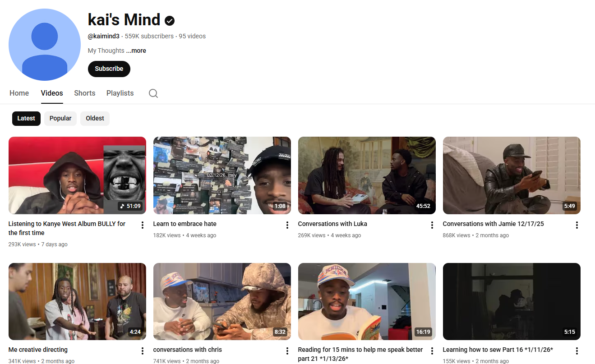Click '868K views • 2 months ago' text
This screenshot has height=364, width=595.
click(x=476, y=235)
